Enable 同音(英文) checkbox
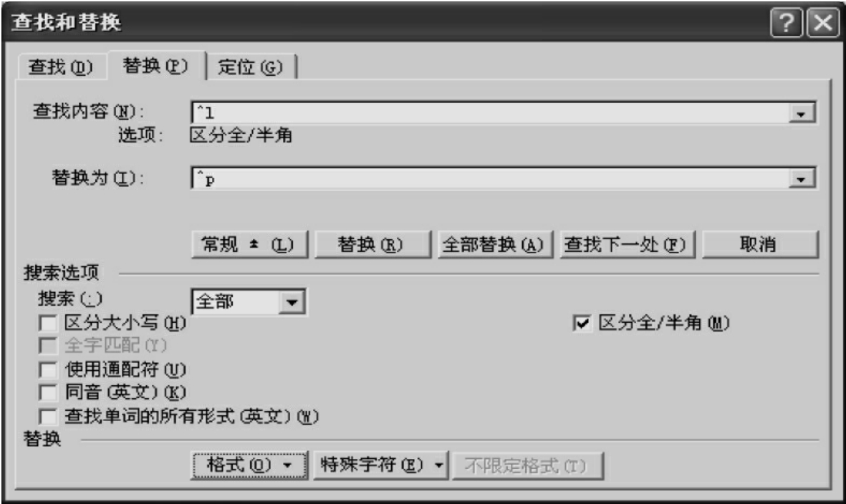 48,392
